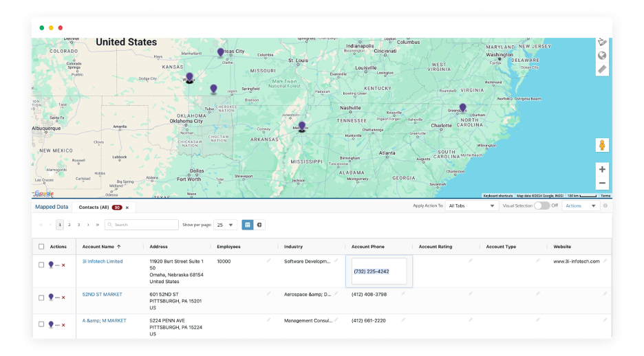Image resolution: width=644 pixels, height=356 pixels.
Task: Click the map pin near Memphis
Action: tap(302, 126)
